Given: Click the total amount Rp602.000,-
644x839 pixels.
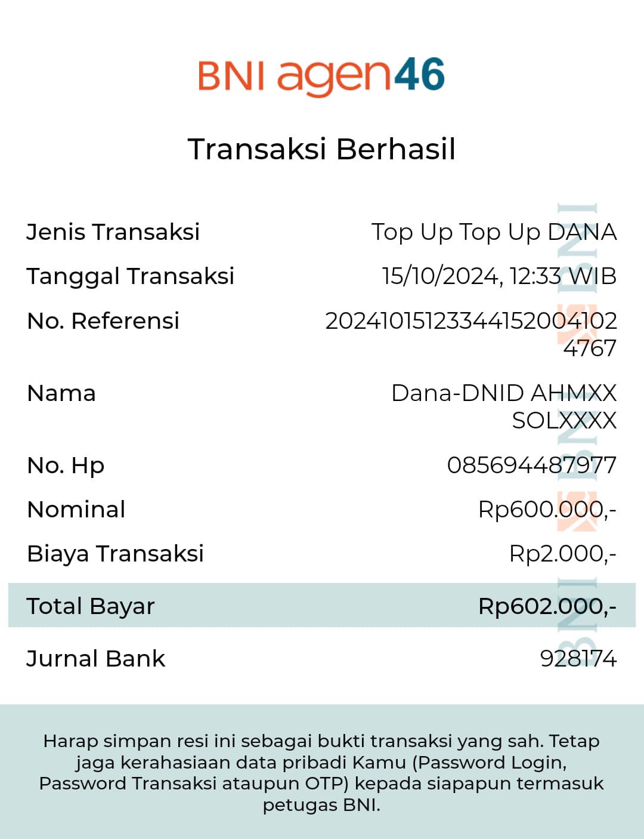Looking at the screenshot, I should pyautogui.click(x=547, y=606).
